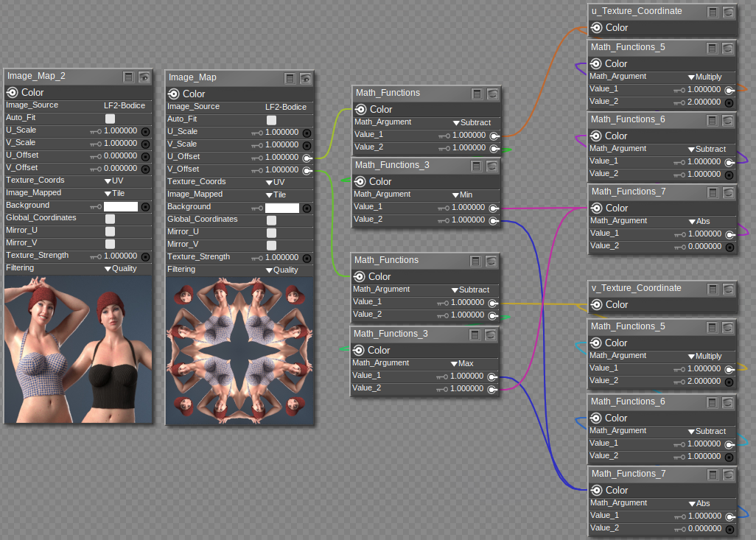Click Color output plug of u_Texture_Coordinate node
This screenshot has width=756, height=540.
(x=596, y=27)
